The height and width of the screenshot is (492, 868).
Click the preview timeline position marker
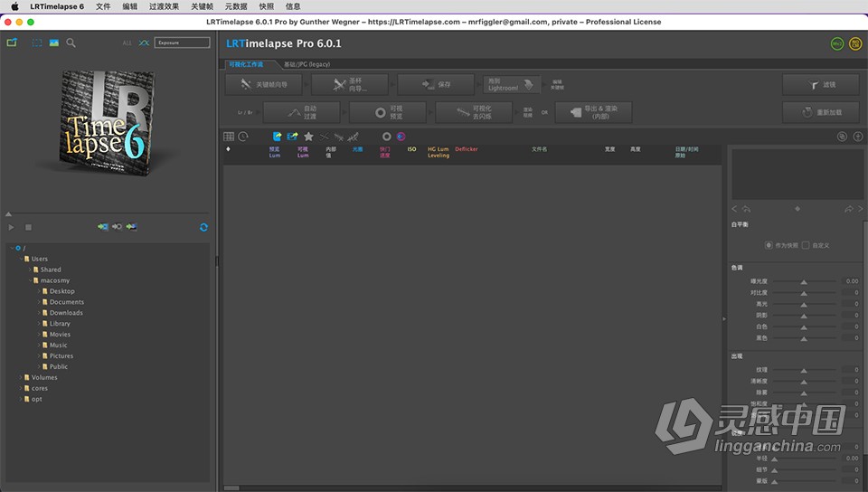pyautogui.click(x=8, y=213)
